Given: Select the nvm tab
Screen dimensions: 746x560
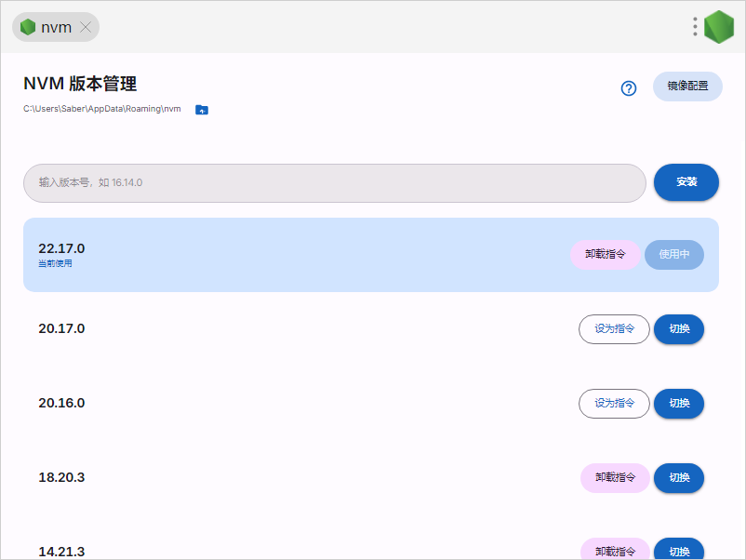Looking at the screenshot, I should 56,27.
